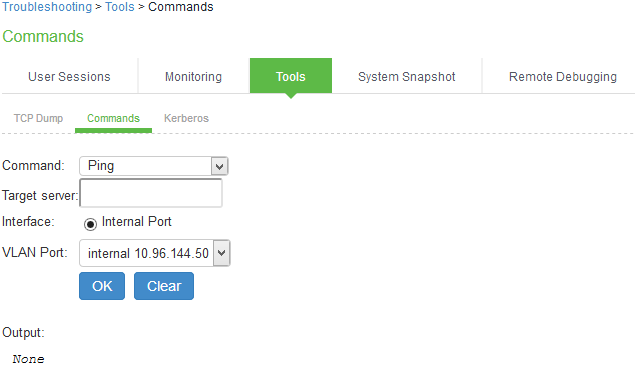
Task: Click the Clear button
Action: click(x=164, y=286)
